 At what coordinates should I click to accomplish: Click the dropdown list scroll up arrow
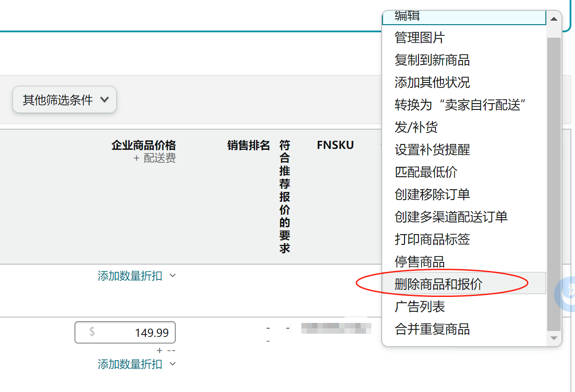554,19
